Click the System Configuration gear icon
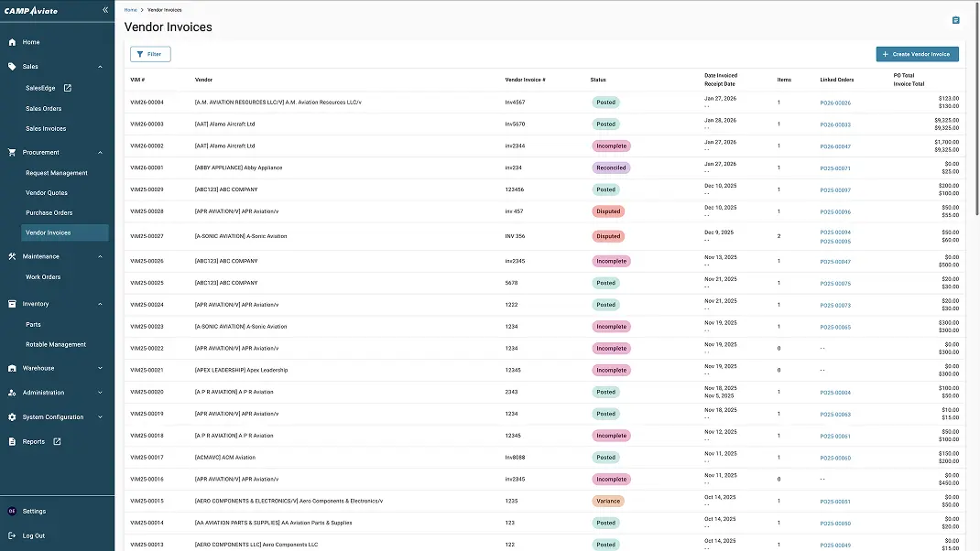The height and width of the screenshot is (551, 980). click(x=12, y=417)
